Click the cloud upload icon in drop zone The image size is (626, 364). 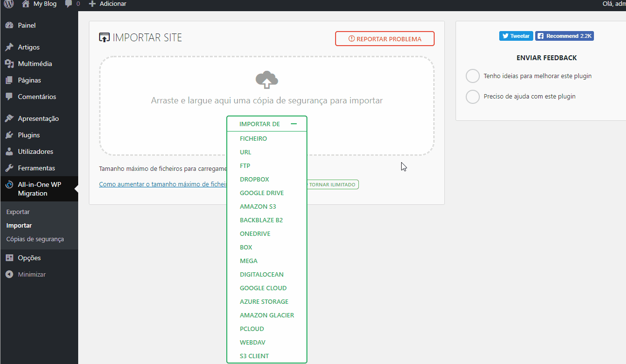[x=267, y=80]
